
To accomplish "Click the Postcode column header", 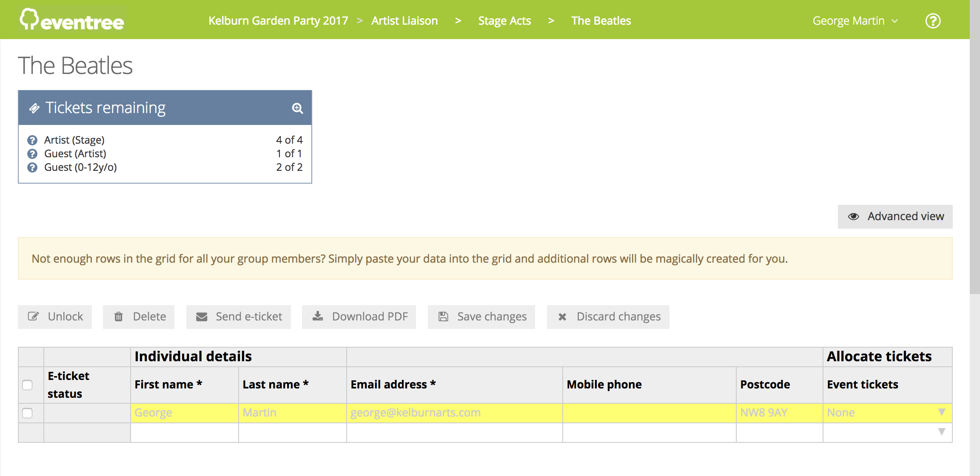I will click(x=780, y=385).
